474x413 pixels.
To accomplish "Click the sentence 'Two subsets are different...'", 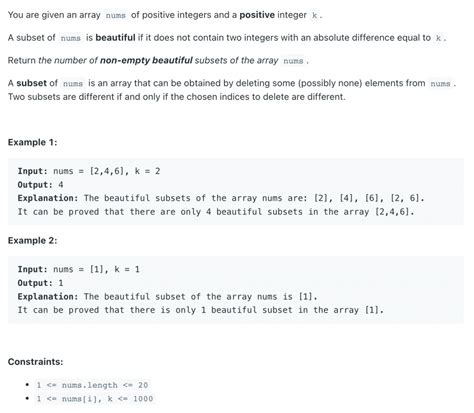I will click(x=177, y=97).
